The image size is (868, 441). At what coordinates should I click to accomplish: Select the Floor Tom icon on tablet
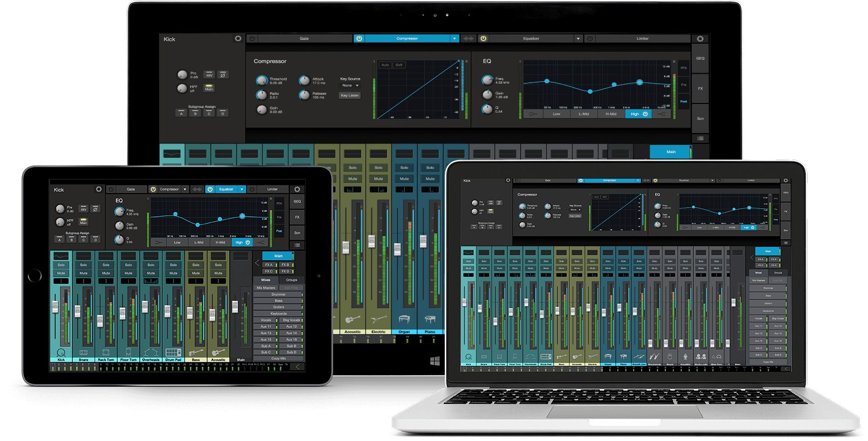128,352
